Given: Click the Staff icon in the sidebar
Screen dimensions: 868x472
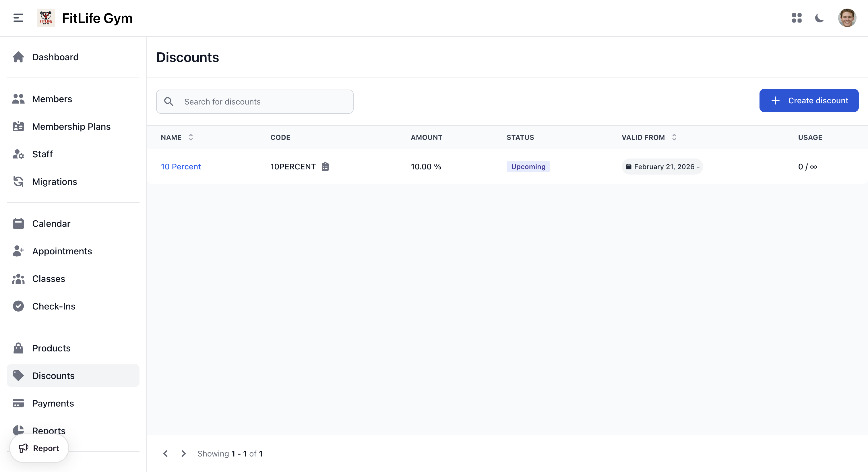Looking at the screenshot, I should click(x=18, y=154).
